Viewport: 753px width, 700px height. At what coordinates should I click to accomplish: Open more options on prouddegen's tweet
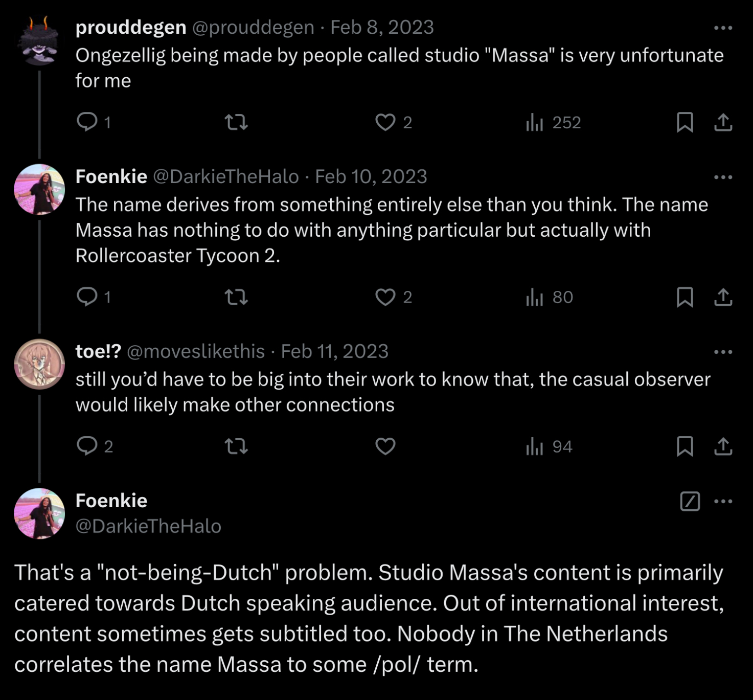tap(723, 28)
